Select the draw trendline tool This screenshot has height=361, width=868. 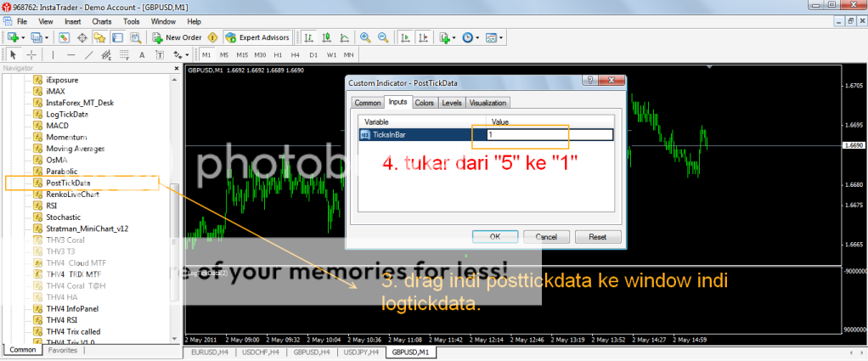coord(87,54)
